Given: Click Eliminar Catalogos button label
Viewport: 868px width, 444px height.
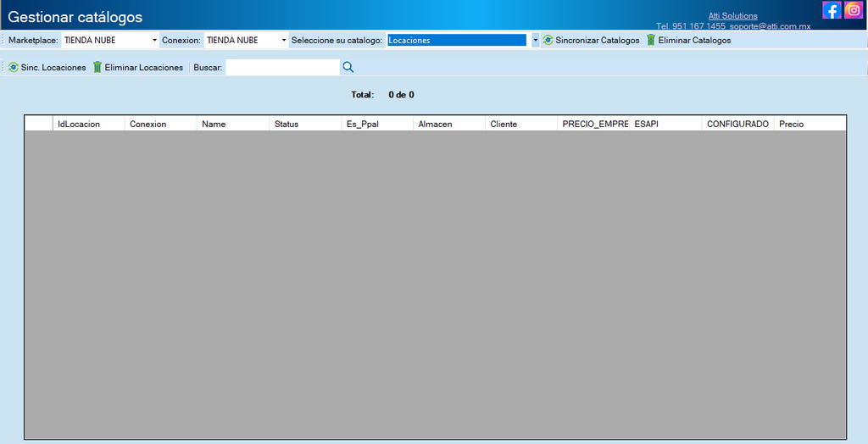Looking at the screenshot, I should (694, 41).
